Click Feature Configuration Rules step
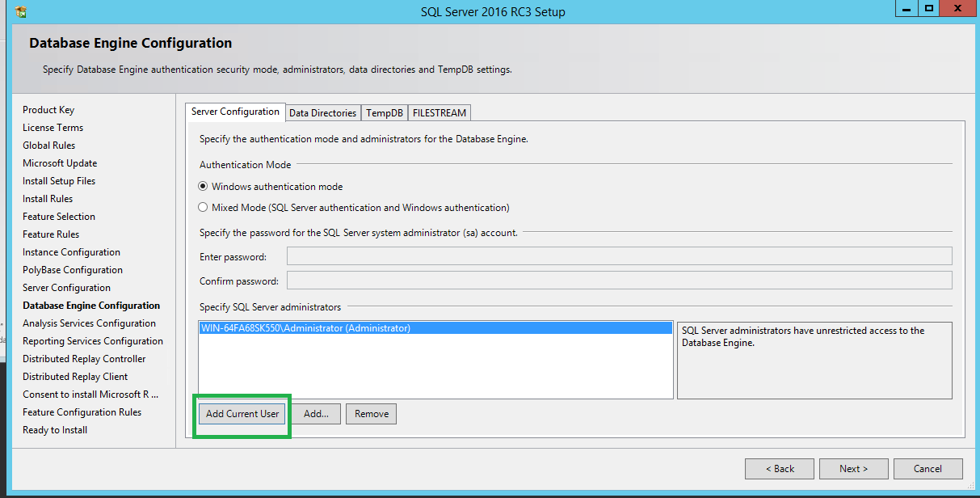980x498 pixels. click(x=82, y=412)
